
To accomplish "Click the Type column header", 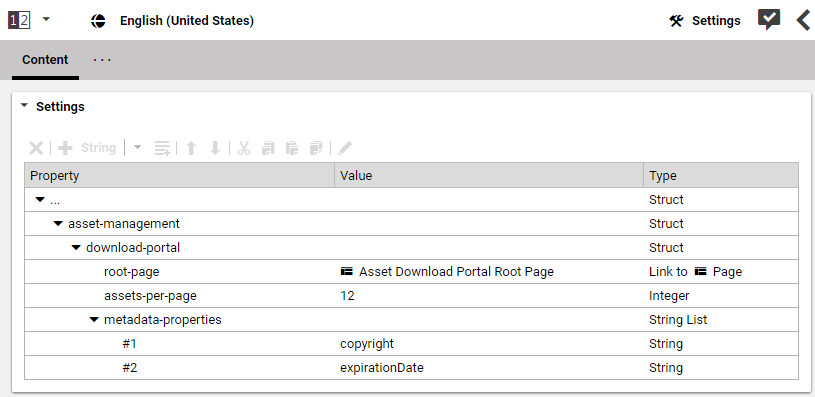I will point(721,176).
